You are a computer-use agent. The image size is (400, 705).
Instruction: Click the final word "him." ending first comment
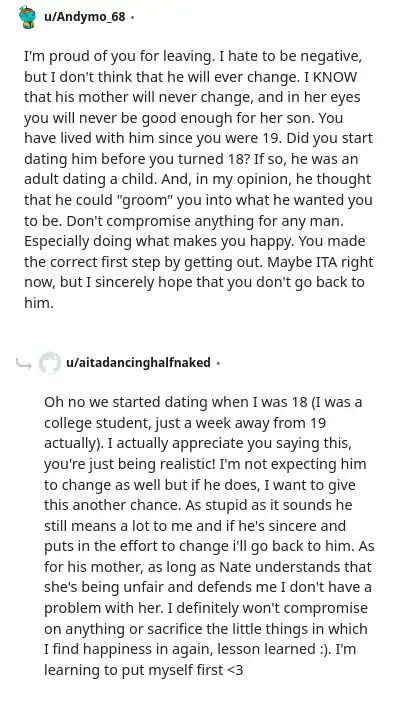pos(39,303)
